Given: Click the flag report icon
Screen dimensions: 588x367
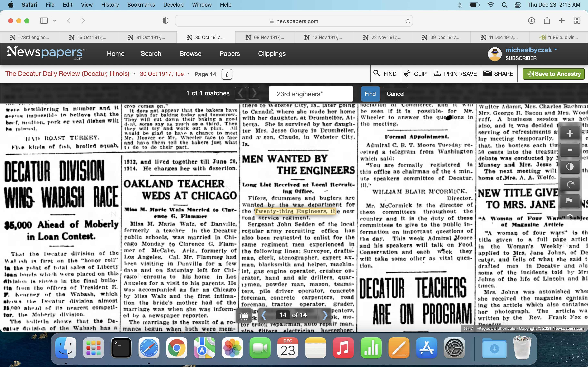Looking at the screenshot, I should [x=570, y=200].
